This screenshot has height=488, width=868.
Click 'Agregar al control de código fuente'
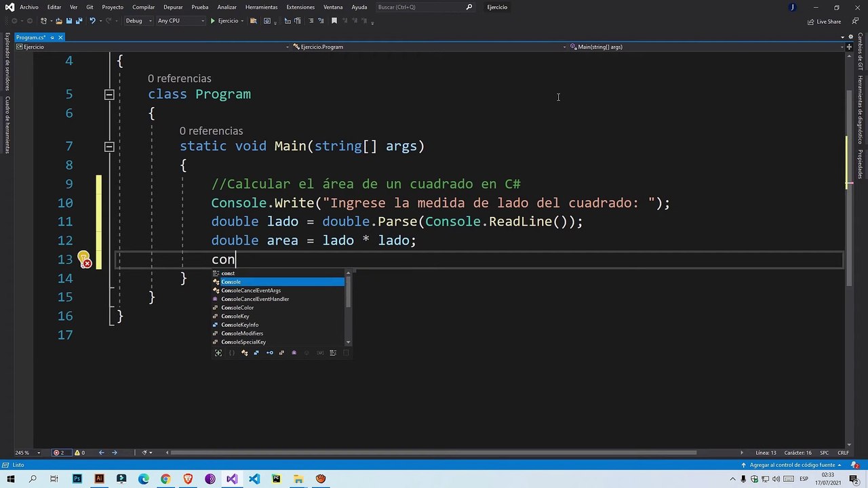coord(792,465)
